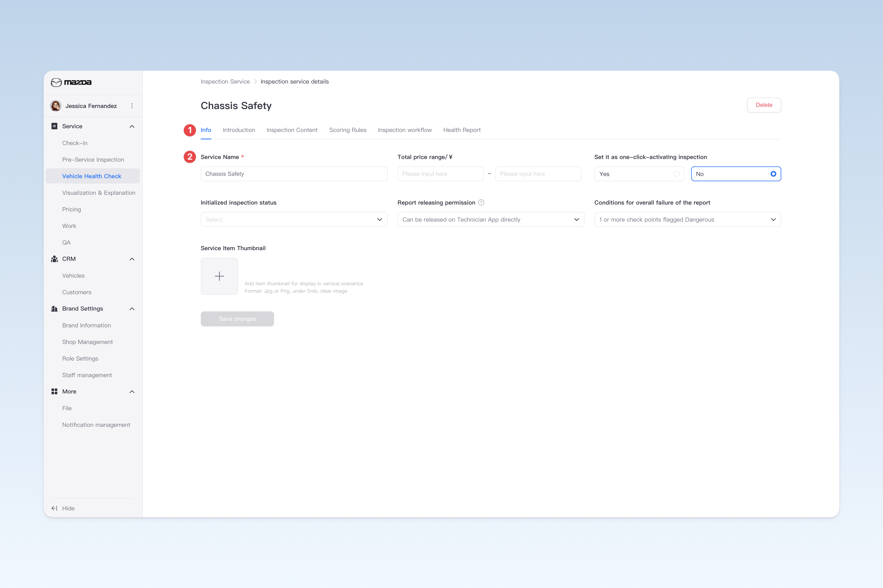Switch to the Inspection workflow tab
The width and height of the screenshot is (883, 588).
pos(405,130)
